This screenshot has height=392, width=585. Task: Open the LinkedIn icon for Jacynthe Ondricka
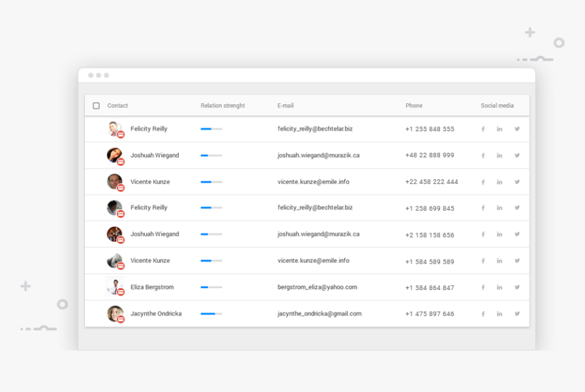click(x=499, y=313)
